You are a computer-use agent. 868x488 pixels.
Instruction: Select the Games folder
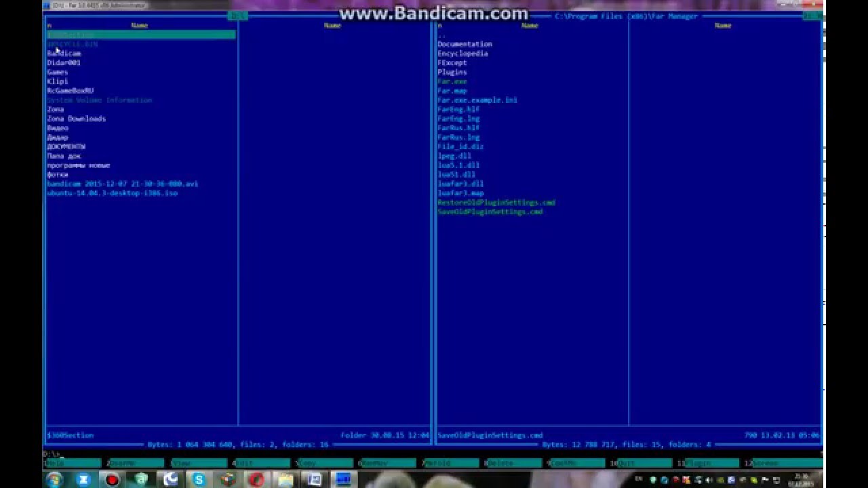58,72
